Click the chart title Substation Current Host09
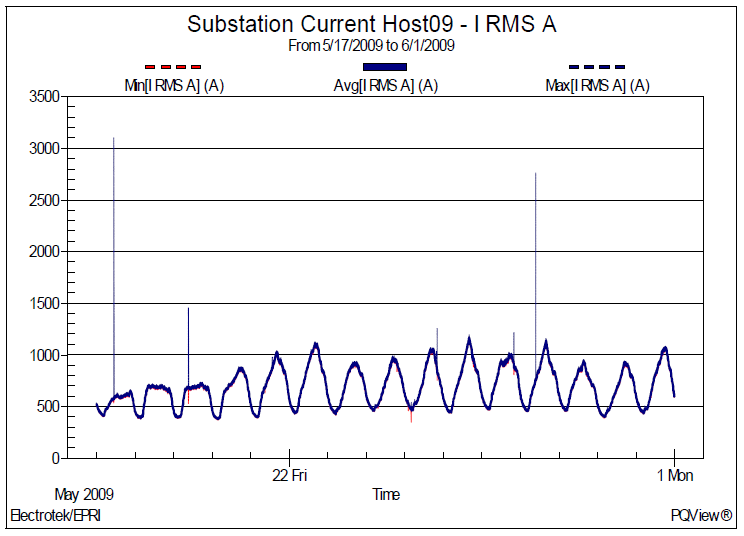This screenshot has height=536, width=744. [371, 25]
